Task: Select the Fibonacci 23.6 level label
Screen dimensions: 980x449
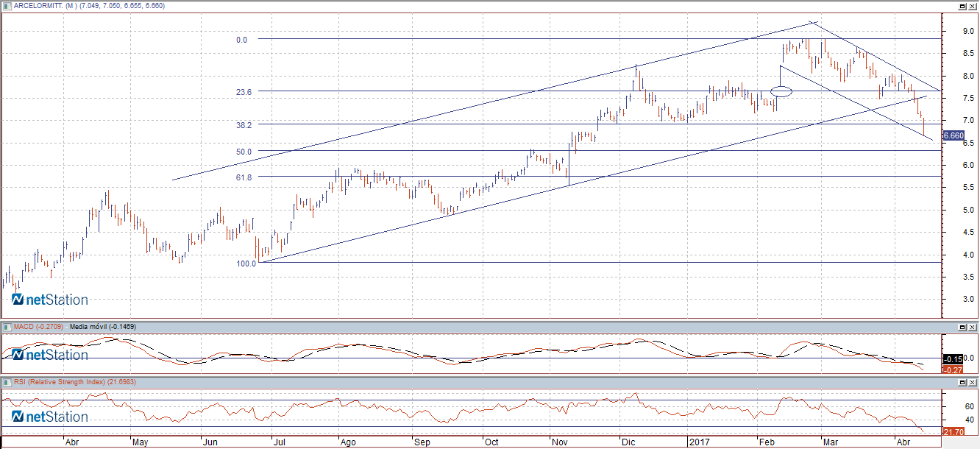Action: 244,92
